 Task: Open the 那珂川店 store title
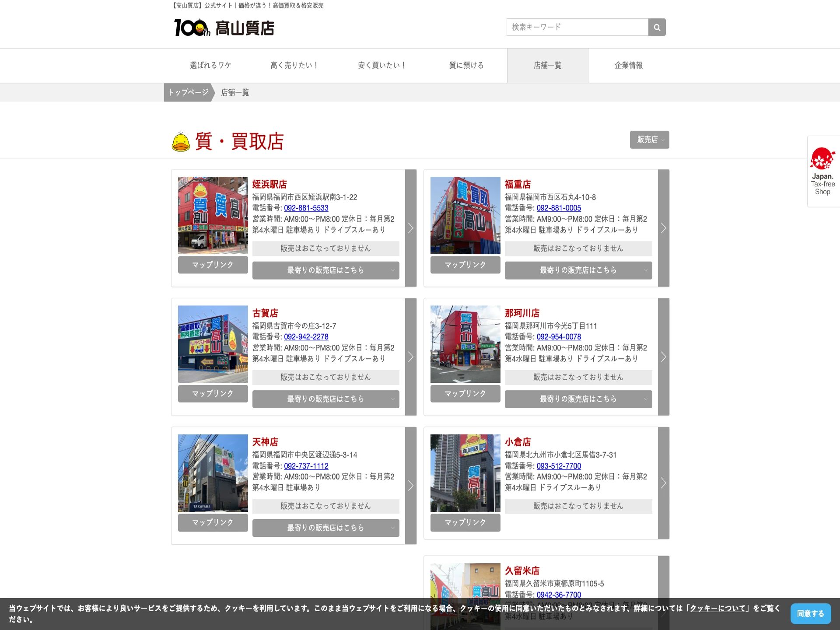(x=522, y=313)
